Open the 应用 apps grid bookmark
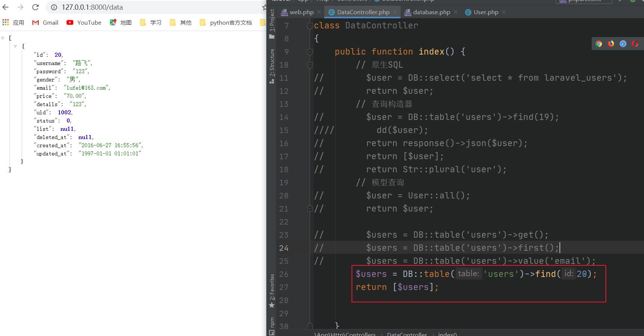This screenshot has width=644, height=336. click(13, 22)
